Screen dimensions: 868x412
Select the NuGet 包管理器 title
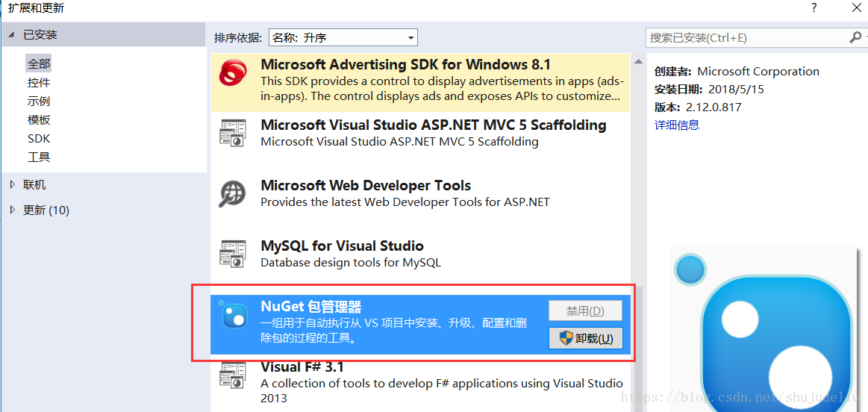310,306
